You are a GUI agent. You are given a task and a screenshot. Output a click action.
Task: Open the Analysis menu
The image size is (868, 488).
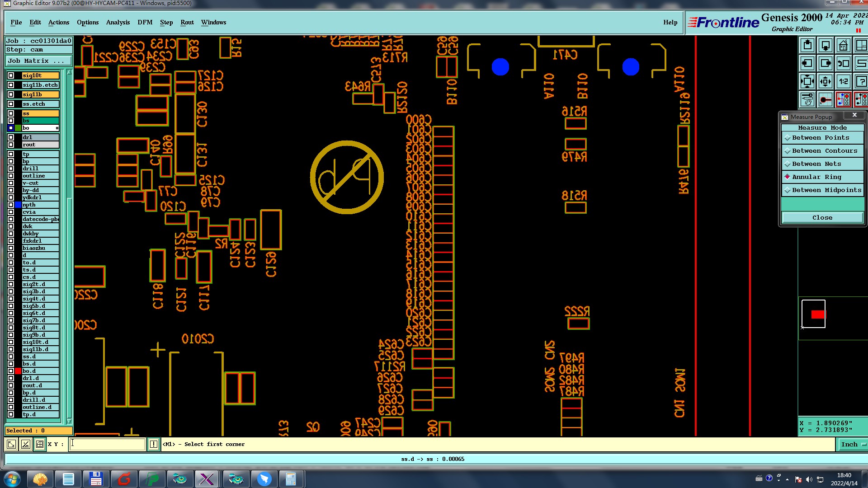coord(118,23)
